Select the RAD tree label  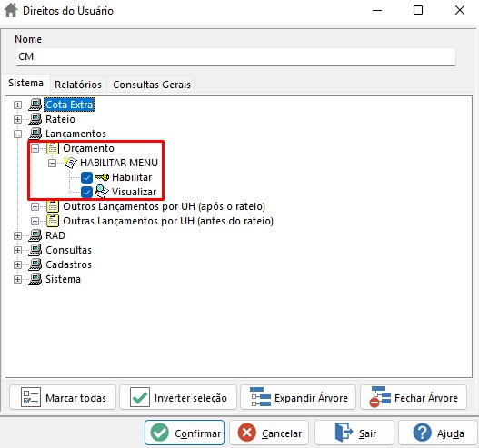[55, 235]
